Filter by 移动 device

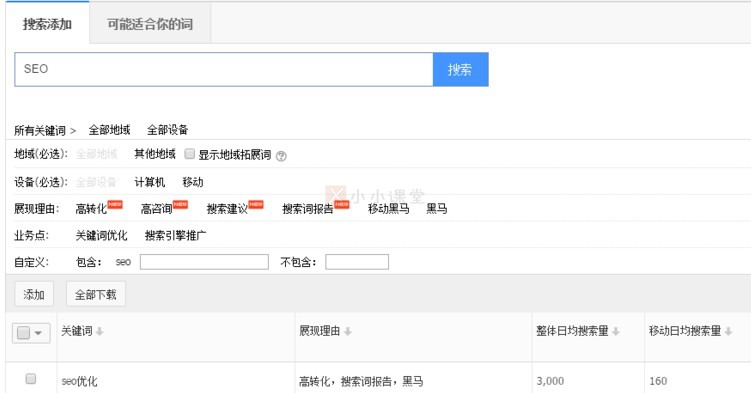click(193, 182)
